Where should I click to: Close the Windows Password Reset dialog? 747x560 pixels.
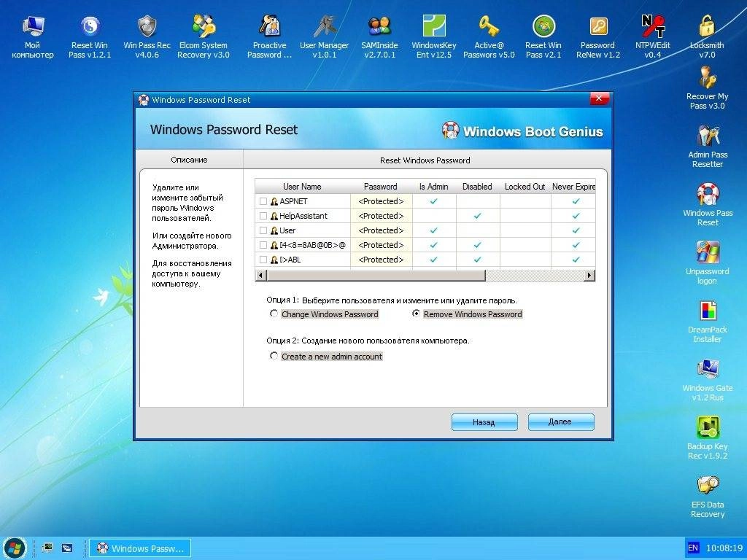[599, 98]
